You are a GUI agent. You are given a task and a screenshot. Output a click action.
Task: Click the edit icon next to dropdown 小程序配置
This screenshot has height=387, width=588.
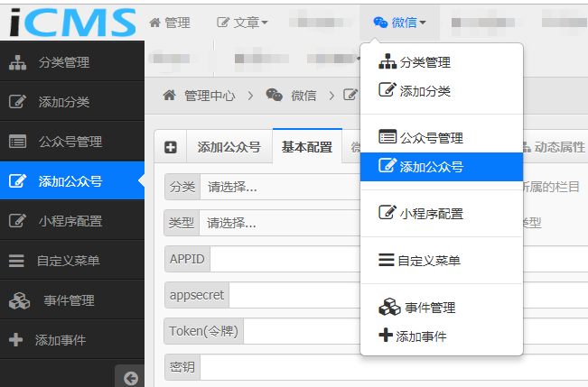coord(387,214)
